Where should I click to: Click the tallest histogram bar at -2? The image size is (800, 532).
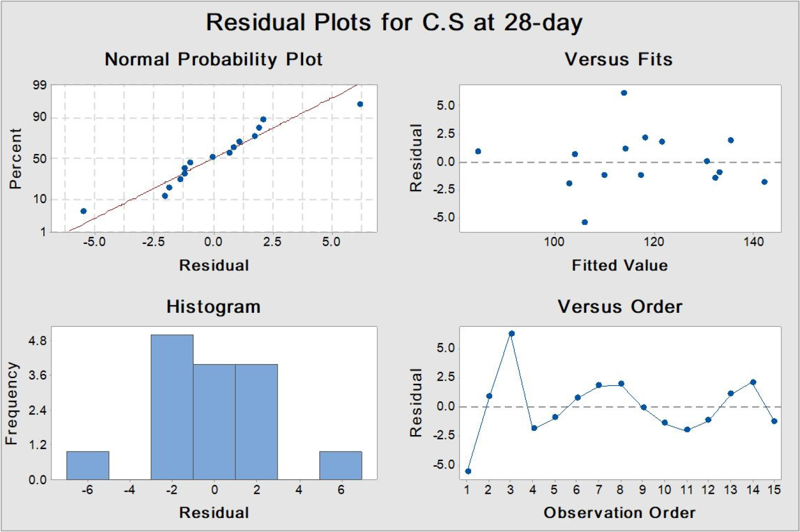[x=172, y=407]
